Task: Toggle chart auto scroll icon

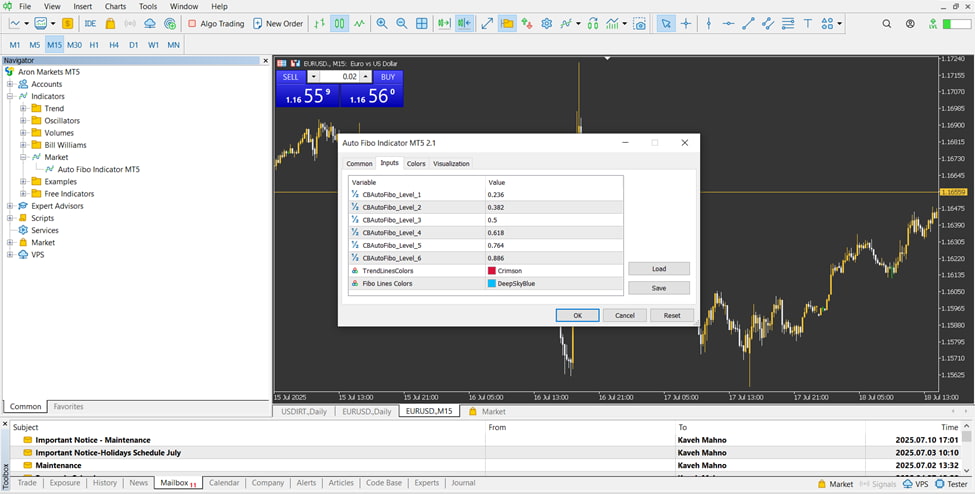Action: [444, 24]
